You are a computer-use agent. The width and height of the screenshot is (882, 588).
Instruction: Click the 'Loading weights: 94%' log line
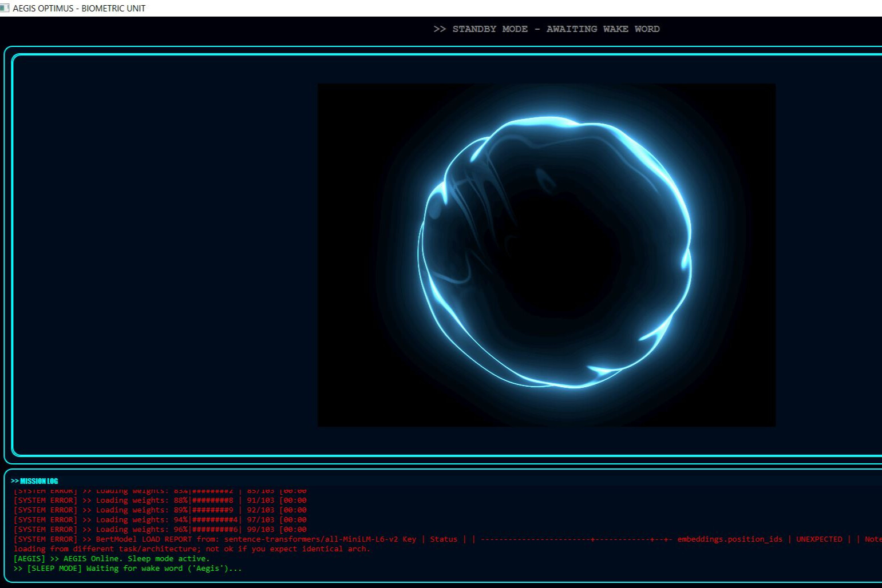(x=160, y=520)
